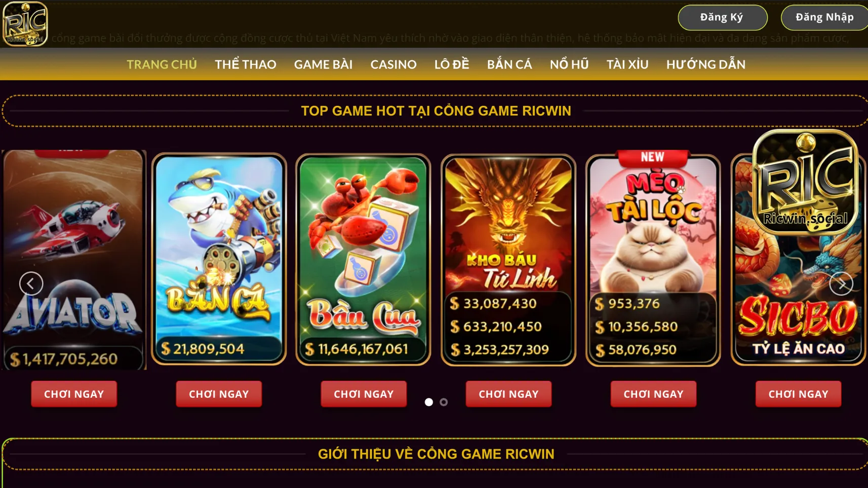
Task: Open the Thể Thao menu
Action: coord(246,64)
